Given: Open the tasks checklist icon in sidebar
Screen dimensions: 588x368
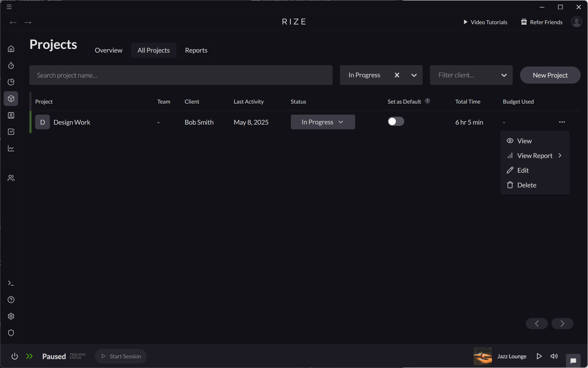Looking at the screenshot, I should click(11, 132).
